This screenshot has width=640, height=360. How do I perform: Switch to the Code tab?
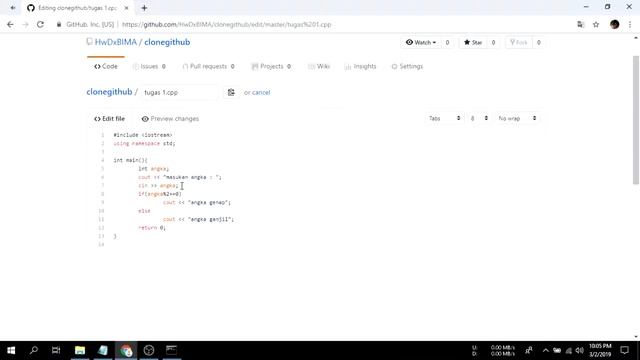(x=106, y=66)
